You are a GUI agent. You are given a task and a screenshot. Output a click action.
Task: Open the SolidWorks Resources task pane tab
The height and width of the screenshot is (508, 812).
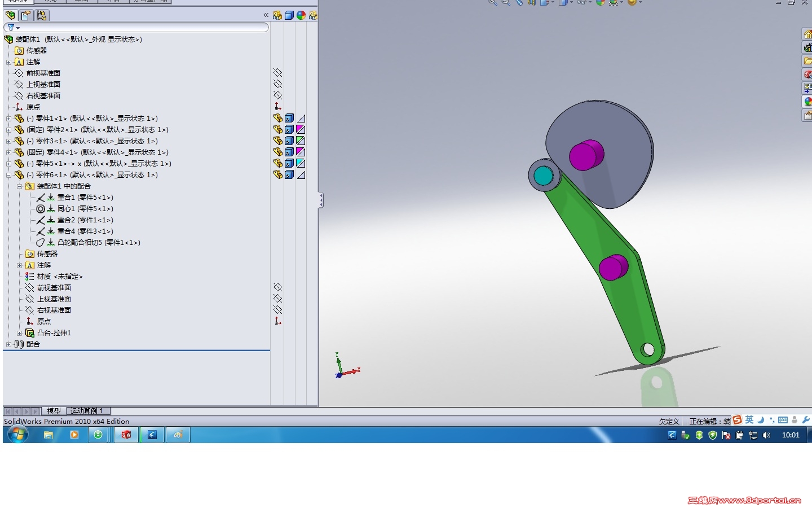point(807,34)
